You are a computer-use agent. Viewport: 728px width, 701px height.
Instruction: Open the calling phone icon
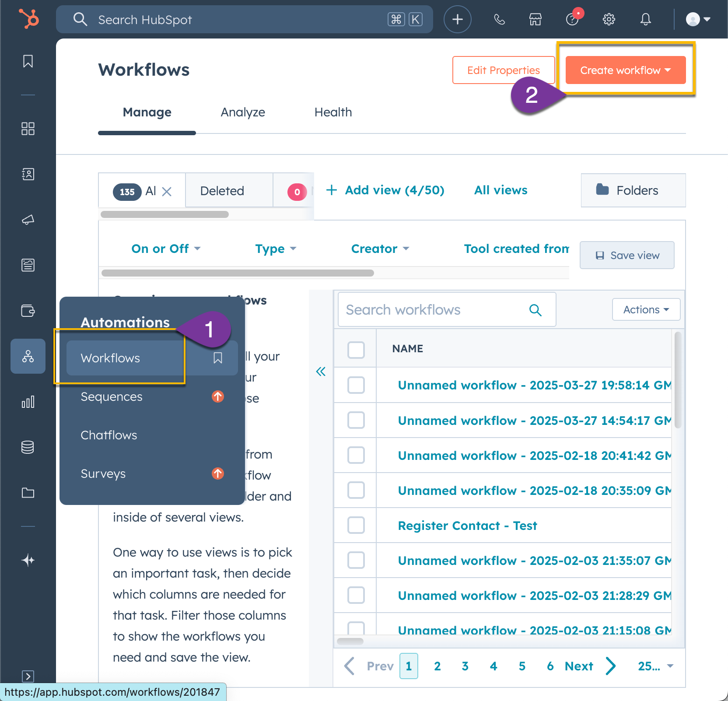click(499, 19)
